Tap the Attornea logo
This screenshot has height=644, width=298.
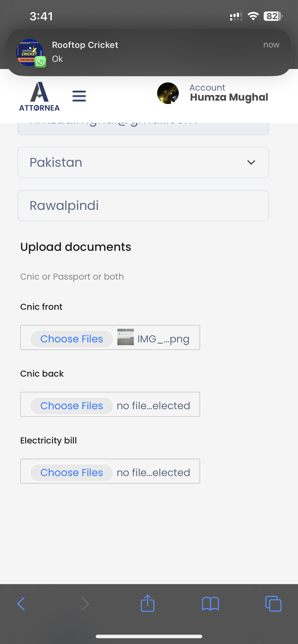pyautogui.click(x=39, y=97)
